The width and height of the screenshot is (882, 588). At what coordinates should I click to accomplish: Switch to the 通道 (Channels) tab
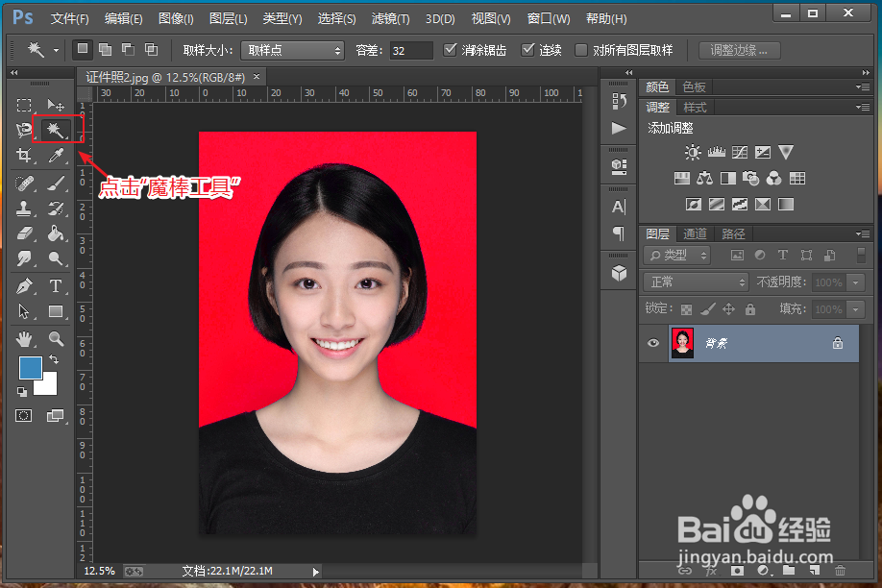pyautogui.click(x=694, y=233)
